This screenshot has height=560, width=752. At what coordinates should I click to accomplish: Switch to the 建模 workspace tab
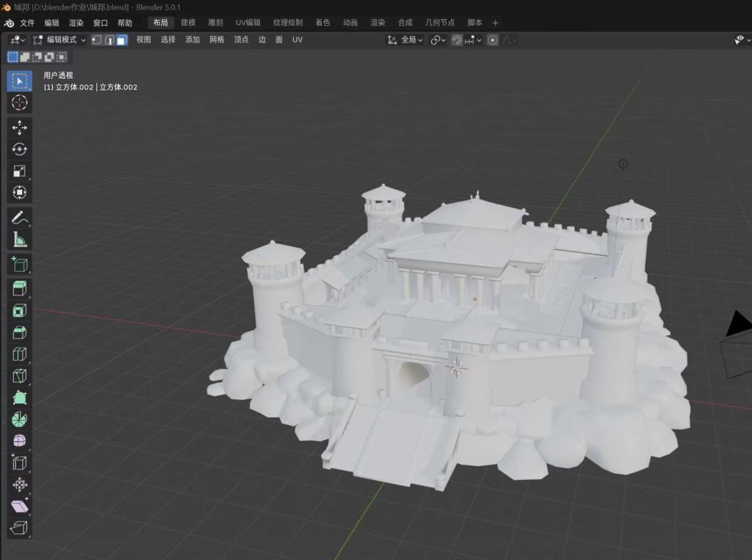click(188, 22)
